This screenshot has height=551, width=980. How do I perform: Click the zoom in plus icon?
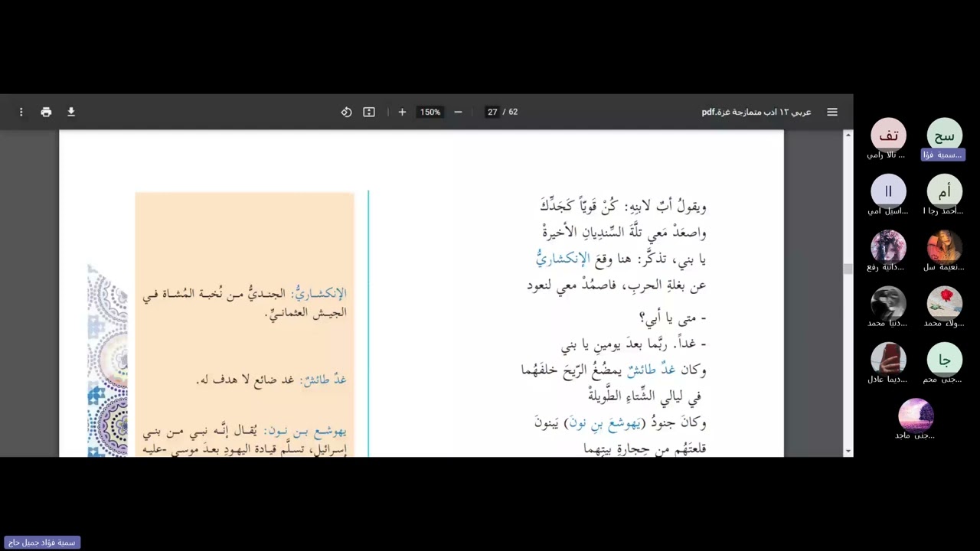[402, 112]
